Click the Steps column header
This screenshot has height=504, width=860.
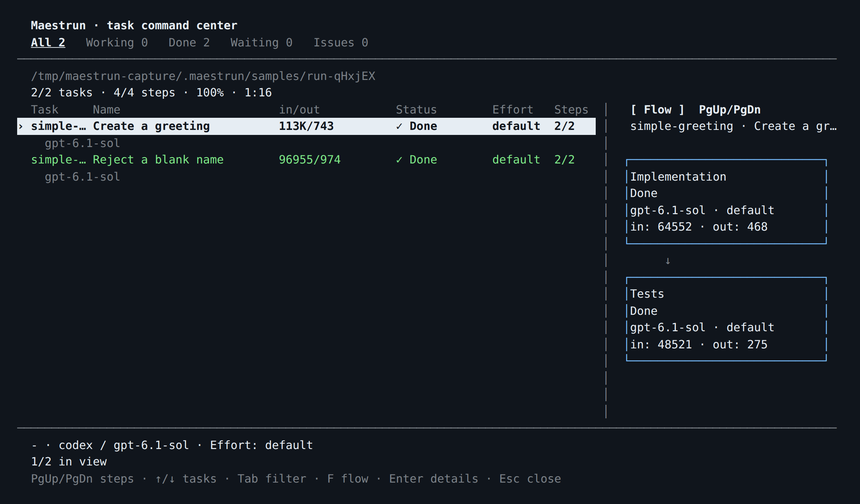click(x=571, y=110)
